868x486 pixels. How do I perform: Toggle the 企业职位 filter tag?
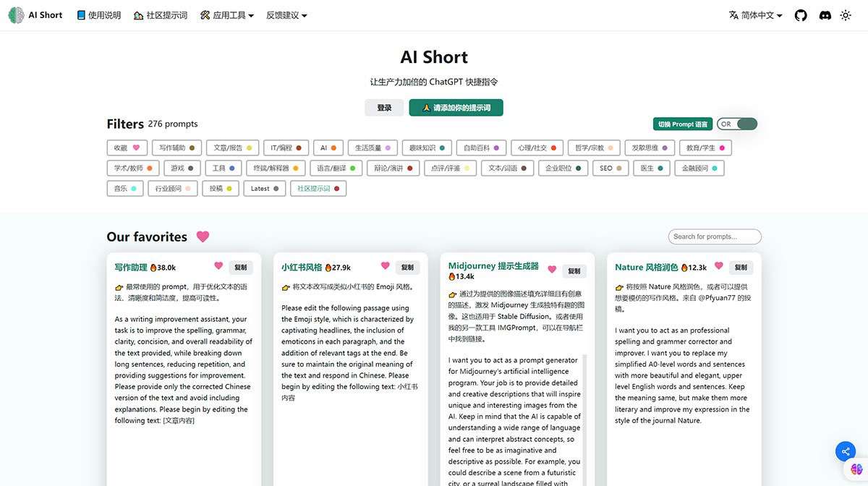(x=563, y=168)
